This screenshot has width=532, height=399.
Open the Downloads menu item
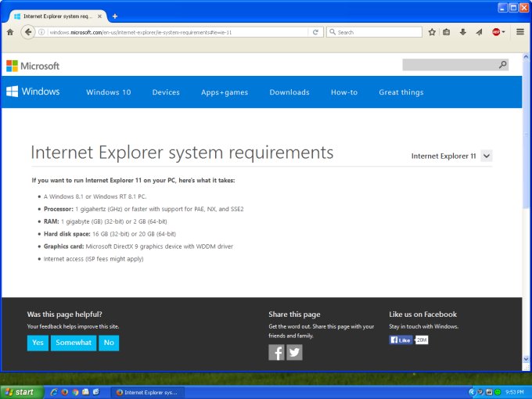click(289, 92)
